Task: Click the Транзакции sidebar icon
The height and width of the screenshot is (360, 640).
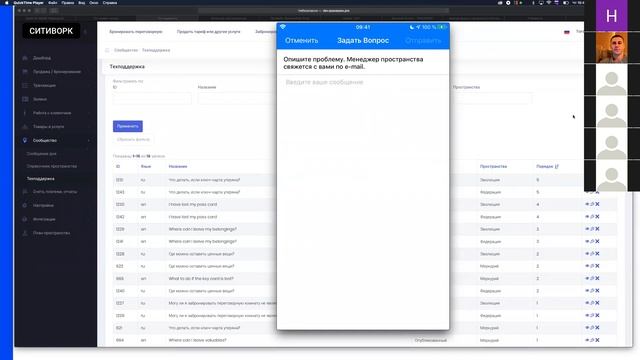Action: click(x=25, y=85)
